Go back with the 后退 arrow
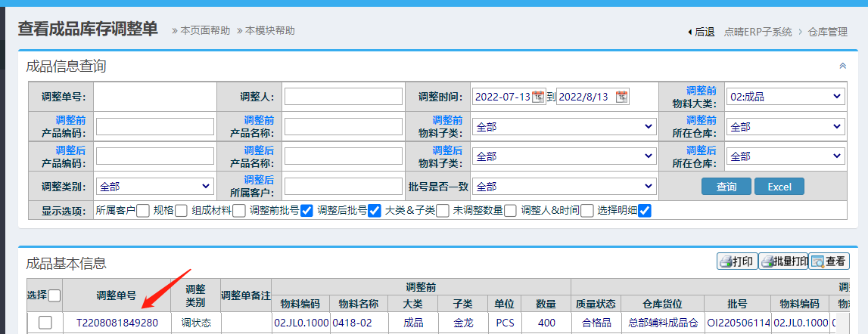 tap(701, 32)
